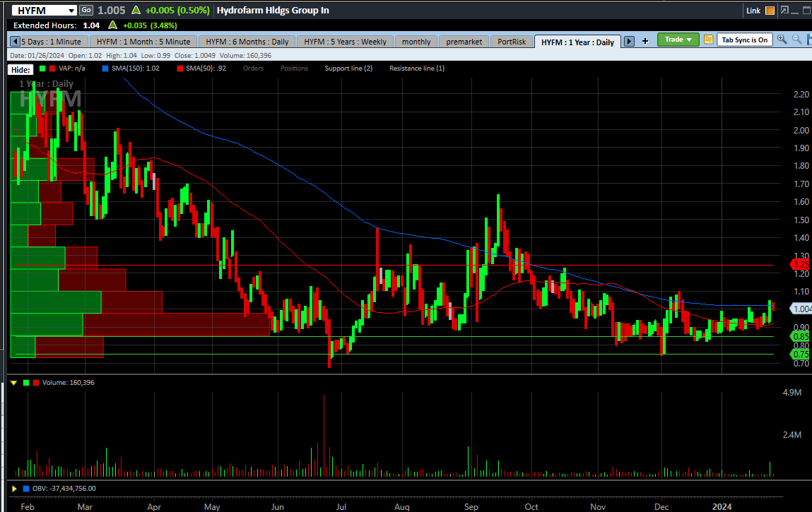Screen dimensions: 812x512
Task: Open the HYFM symbol dropdown
Action: pos(72,10)
